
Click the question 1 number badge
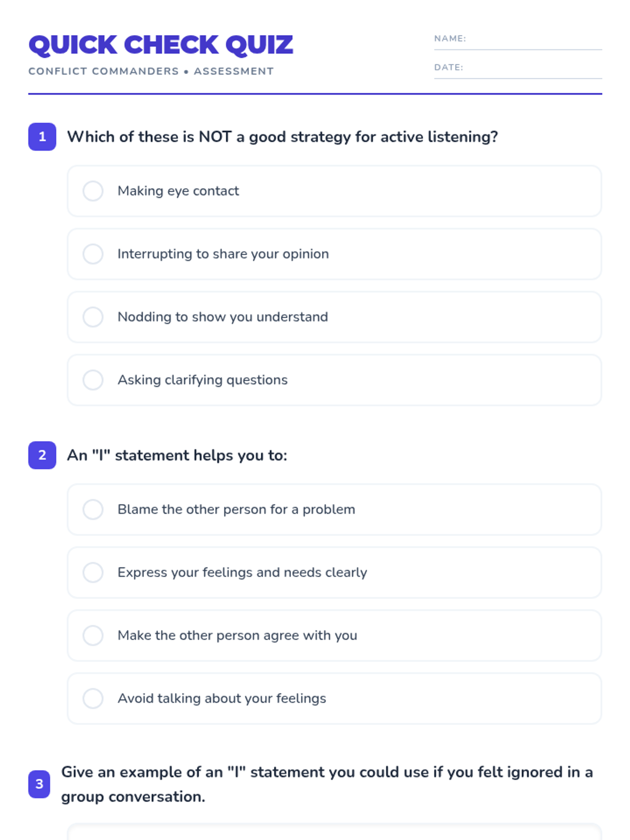click(42, 137)
